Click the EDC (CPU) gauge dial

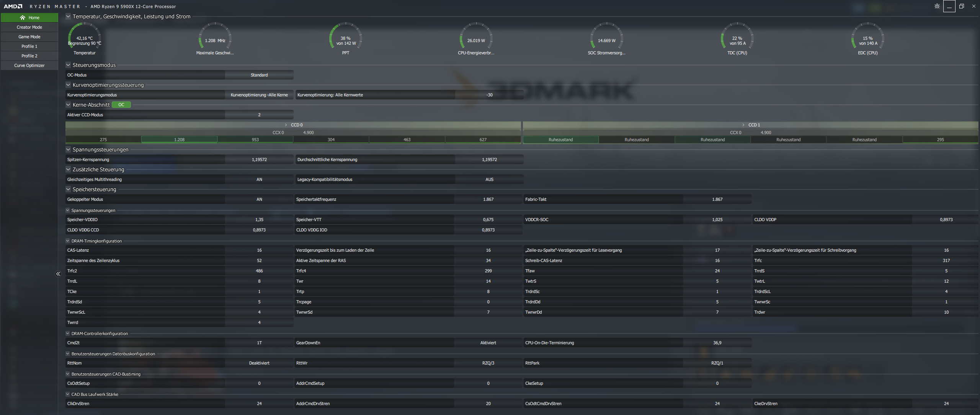[867, 39]
